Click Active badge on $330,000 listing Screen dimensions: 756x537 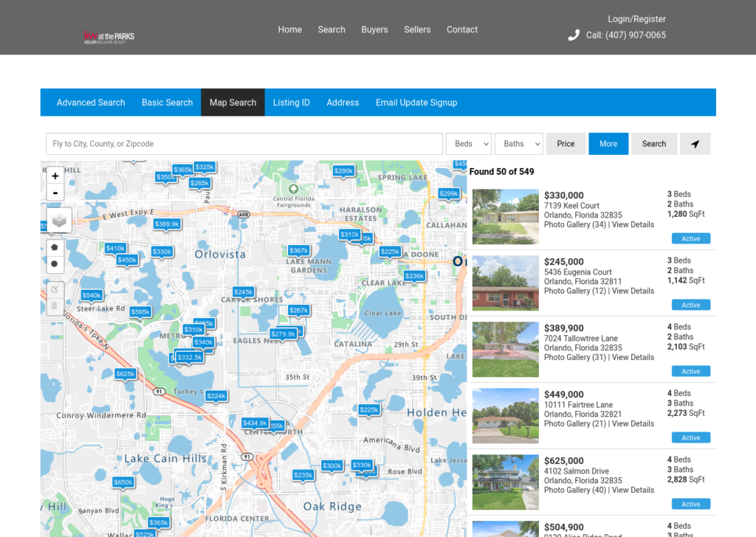pos(691,239)
